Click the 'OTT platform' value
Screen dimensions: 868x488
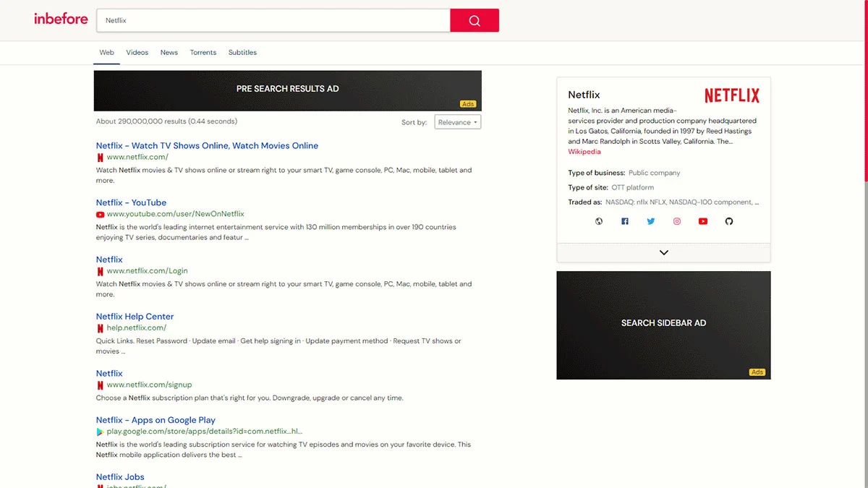coord(633,188)
